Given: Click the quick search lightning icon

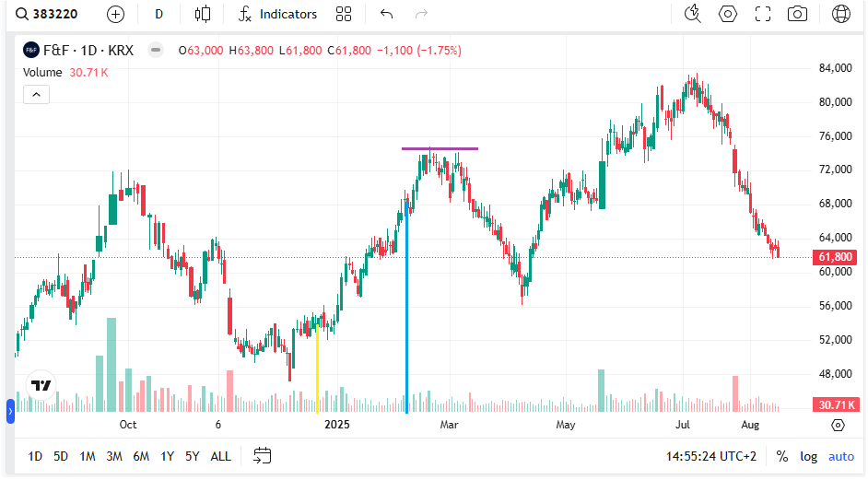Looking at the screenshot, I should (693, 14).
